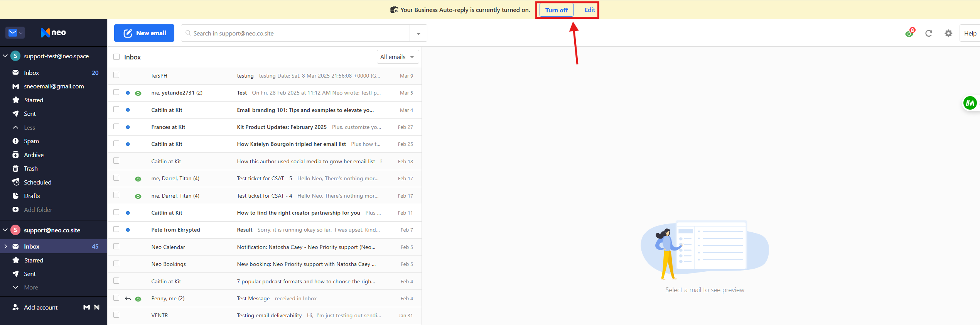Open the green notification icon with badge 8

(x=909, y=33)
